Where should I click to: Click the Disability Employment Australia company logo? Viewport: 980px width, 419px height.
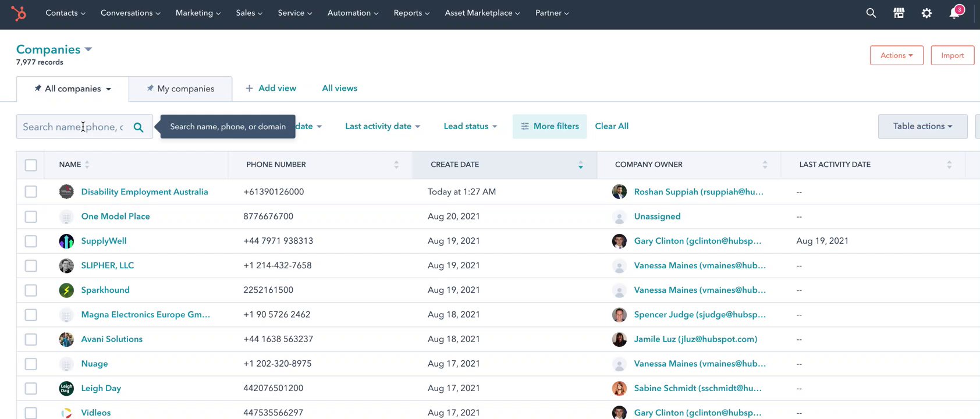coord(66,191)
